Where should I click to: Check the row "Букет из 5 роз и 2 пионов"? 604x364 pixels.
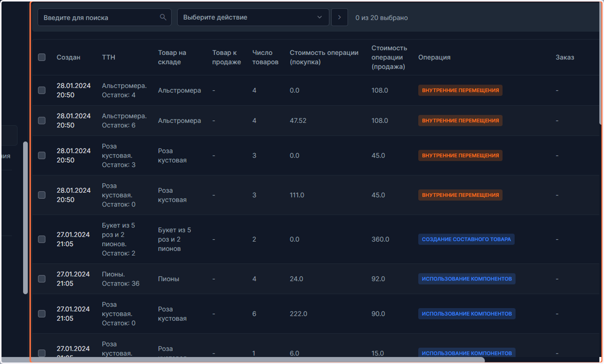tap(42, 239)
